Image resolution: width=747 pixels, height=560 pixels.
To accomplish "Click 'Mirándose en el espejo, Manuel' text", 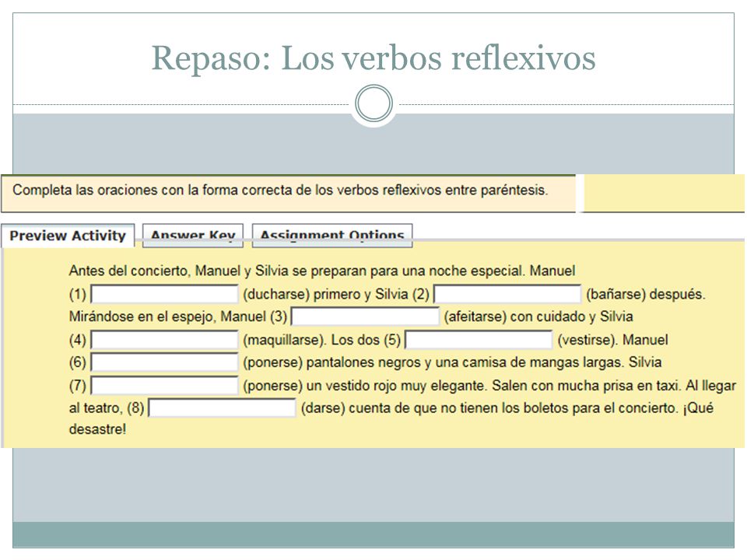I will pyautogui.click(x=168, y=317).
